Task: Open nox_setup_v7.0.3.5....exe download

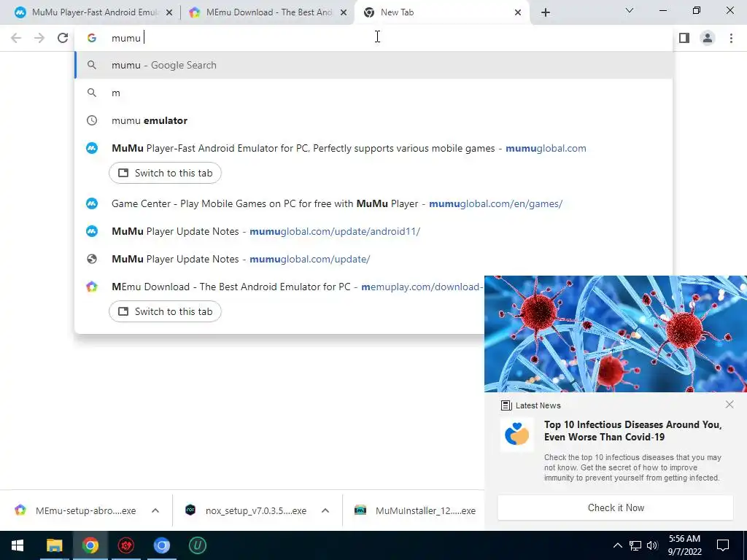Action: (x=247, y=510)
